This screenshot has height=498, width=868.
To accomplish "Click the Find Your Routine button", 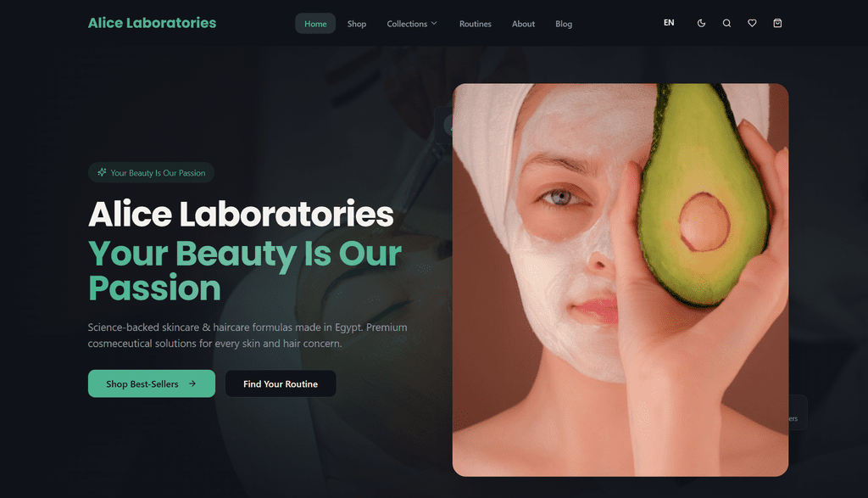I will 280,383.
